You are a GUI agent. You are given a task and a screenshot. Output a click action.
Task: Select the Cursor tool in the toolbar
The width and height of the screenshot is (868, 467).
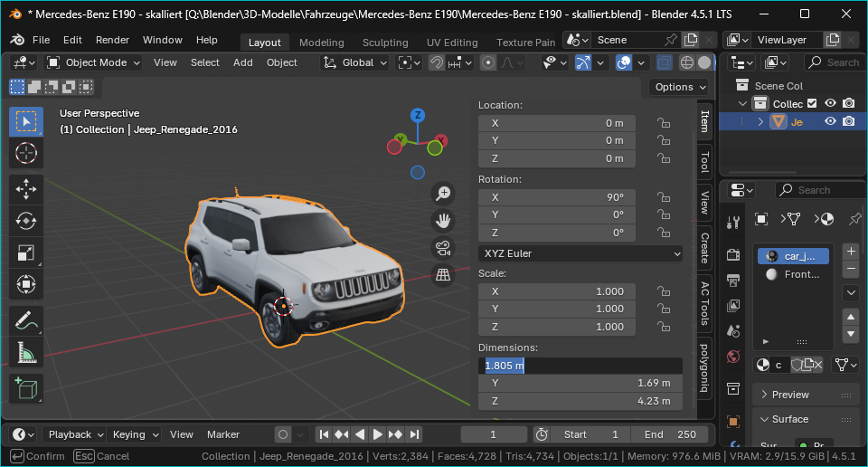(x=26, y=152)
